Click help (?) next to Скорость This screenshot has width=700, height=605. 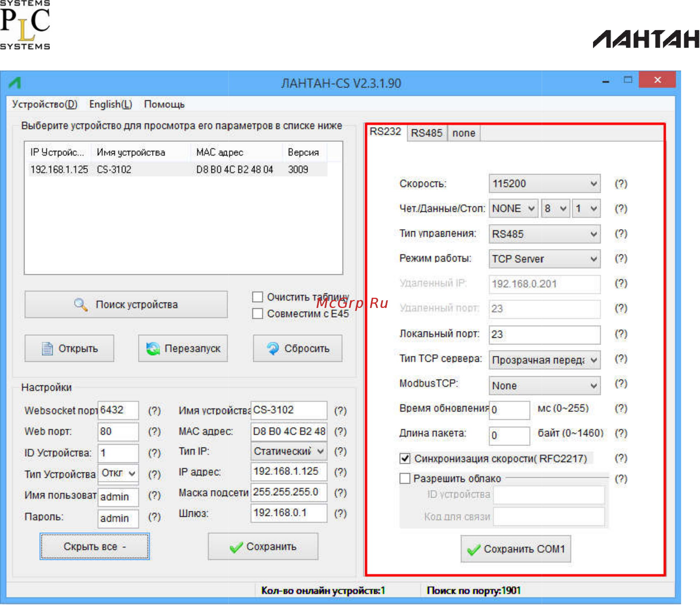[x=621, y=184]
